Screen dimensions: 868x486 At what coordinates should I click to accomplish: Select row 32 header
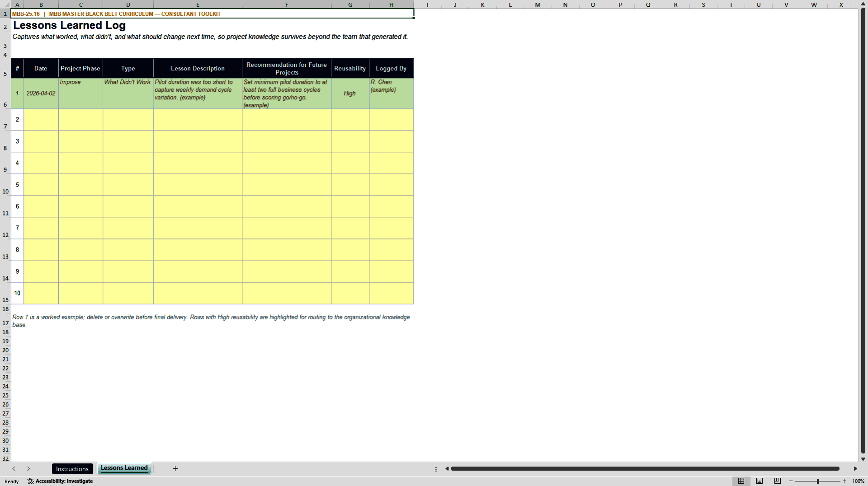pos(5,458)
